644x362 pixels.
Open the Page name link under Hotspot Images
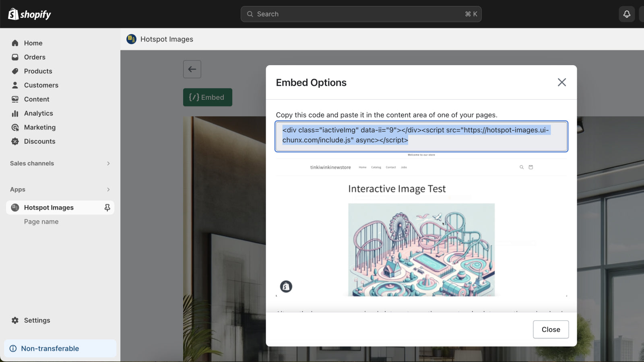41,221
